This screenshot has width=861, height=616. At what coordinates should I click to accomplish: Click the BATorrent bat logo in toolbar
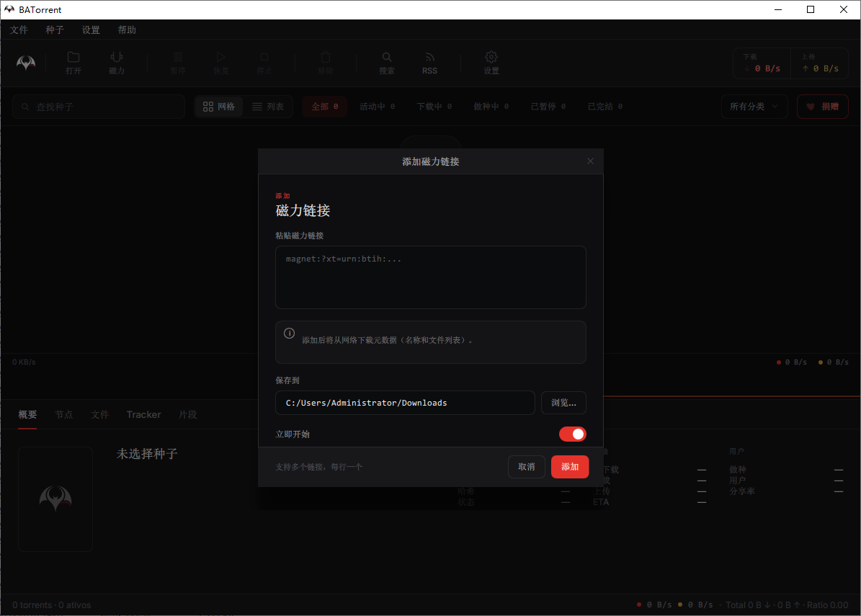coord(26,63)
